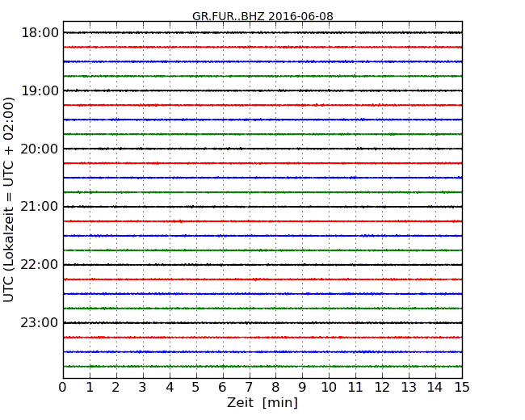Screen dimensions: 525x420
Task: Click the x-axis tick label 9
Action: [302, 387]
